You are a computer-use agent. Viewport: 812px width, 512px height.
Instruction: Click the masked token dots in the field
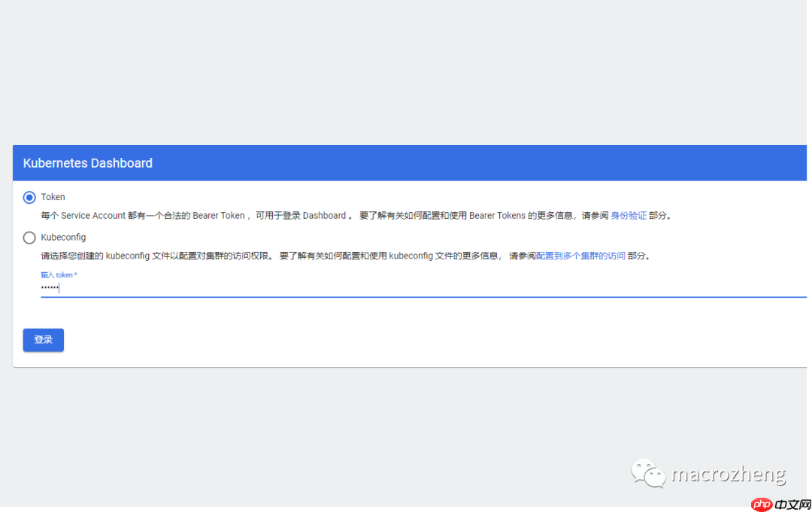(x=50, y=288)
